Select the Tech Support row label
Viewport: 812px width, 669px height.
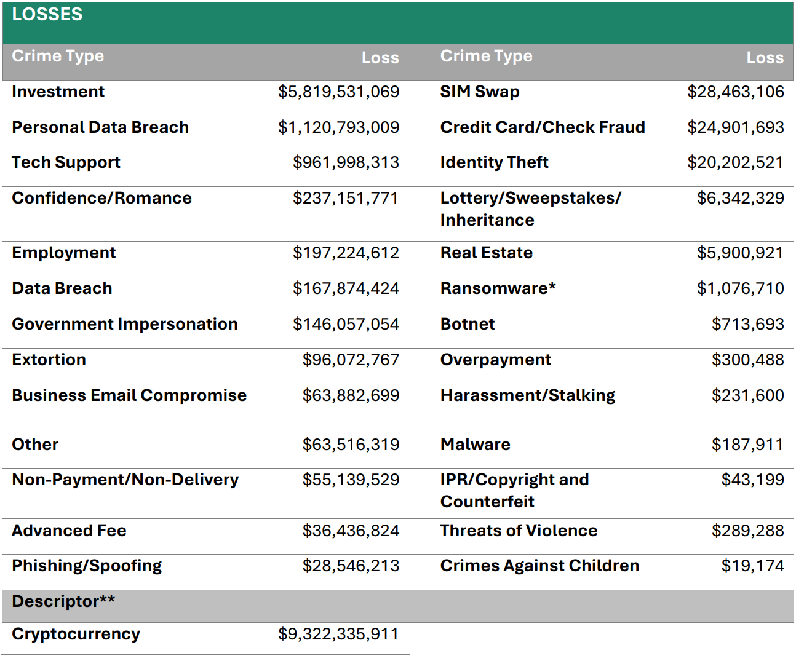click(x=66, y=163)
